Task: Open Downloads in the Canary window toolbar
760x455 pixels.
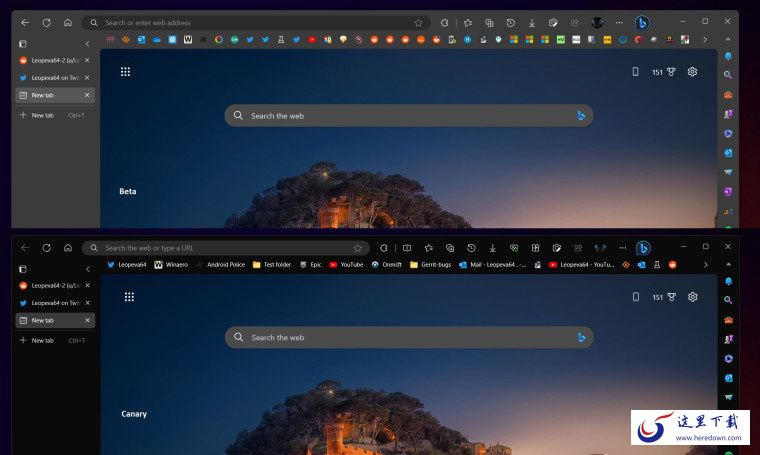Action: (x=492, y=248)
